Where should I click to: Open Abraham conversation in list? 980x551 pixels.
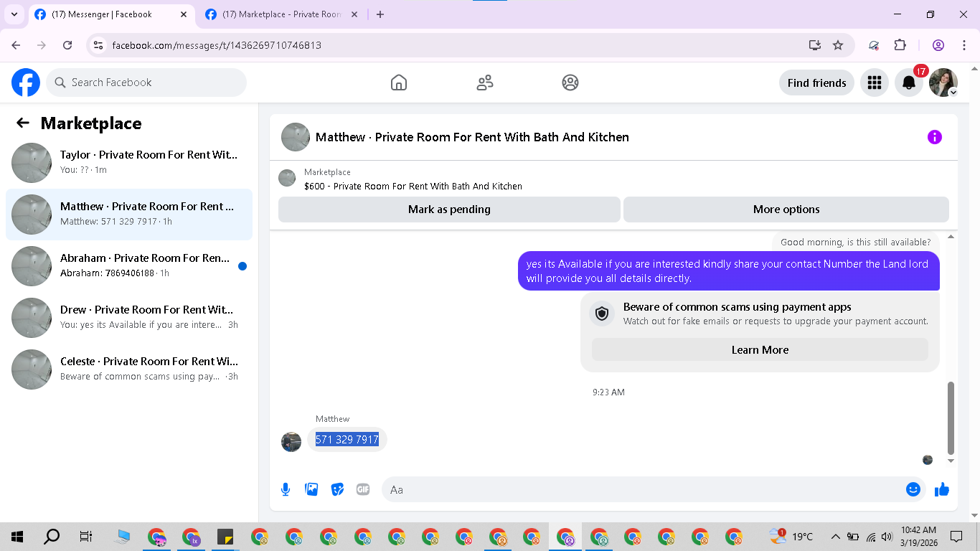(129, 266)
